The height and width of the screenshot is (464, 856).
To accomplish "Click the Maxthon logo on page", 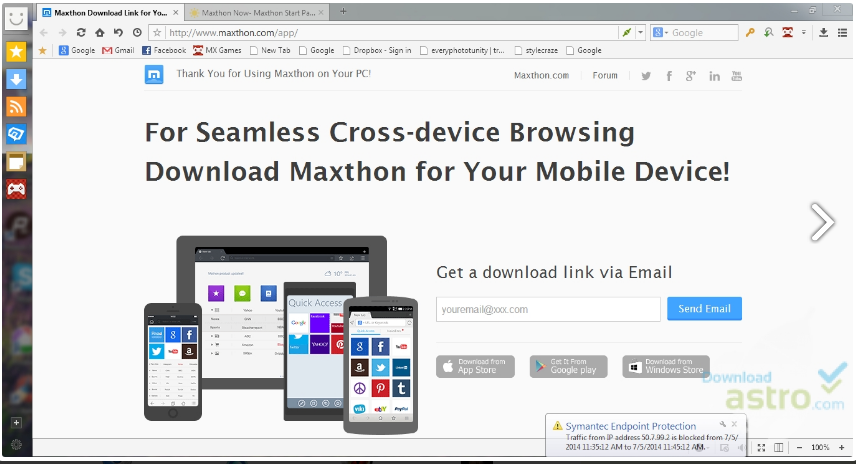I will (x=154, y=75).
